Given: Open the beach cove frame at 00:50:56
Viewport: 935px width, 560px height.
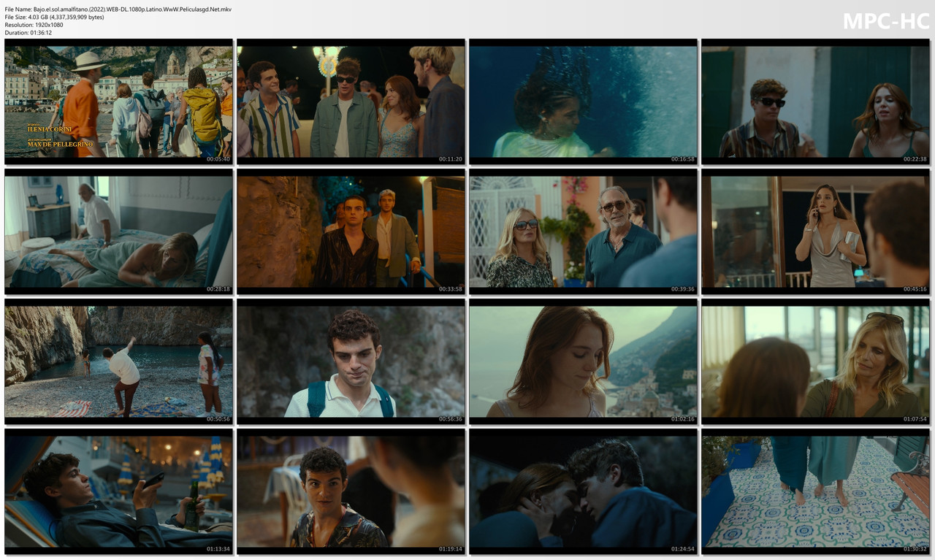Looking at the screenshot, I should pos(118,361).
